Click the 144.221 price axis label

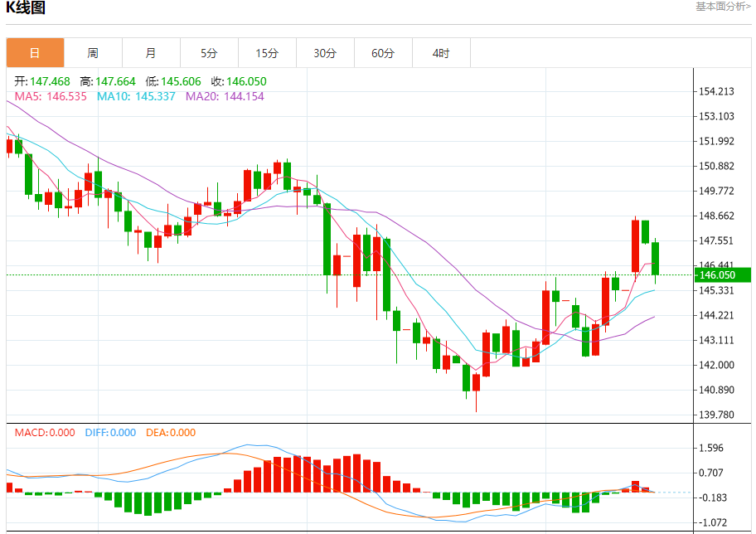(716, 315)
